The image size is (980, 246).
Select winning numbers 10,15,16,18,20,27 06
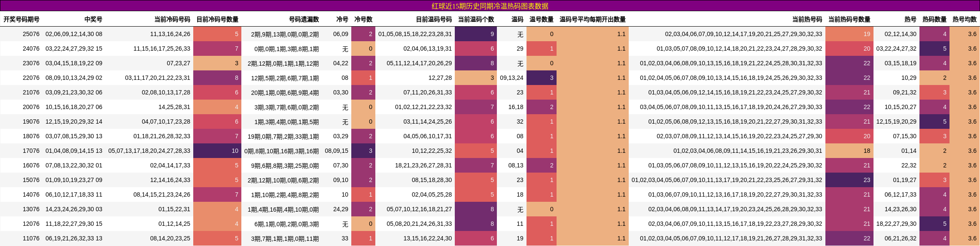pos(74,107)
